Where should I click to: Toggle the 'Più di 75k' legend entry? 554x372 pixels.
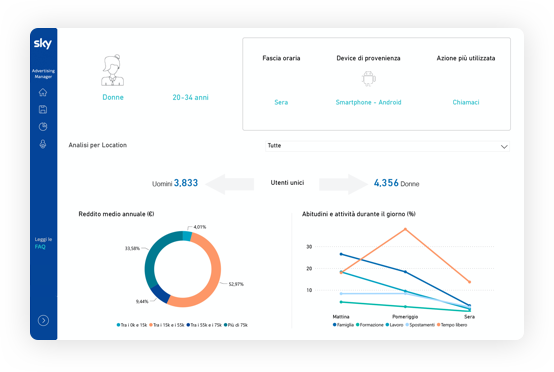[x=236, y=325]
